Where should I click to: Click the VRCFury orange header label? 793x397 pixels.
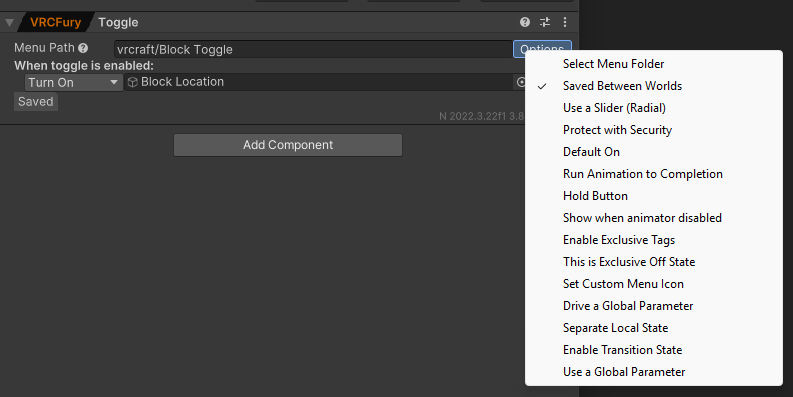tap(55, 22)
